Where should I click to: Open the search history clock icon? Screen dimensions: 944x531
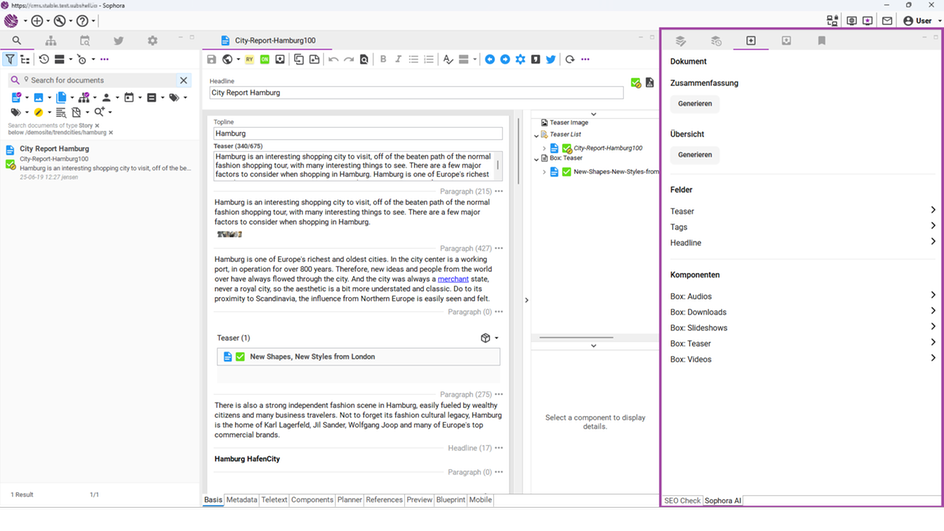44,59
